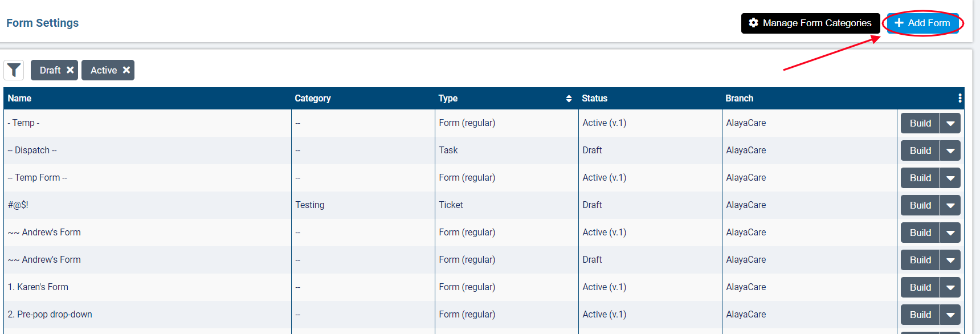Viewport: 980px width, 334px height.
Task: Click the Category column header
Action: pos(312,99)
